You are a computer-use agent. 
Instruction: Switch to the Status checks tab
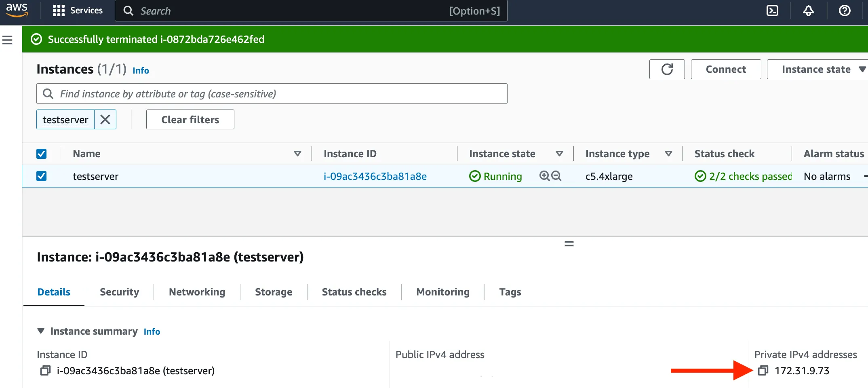coord(354,292)
